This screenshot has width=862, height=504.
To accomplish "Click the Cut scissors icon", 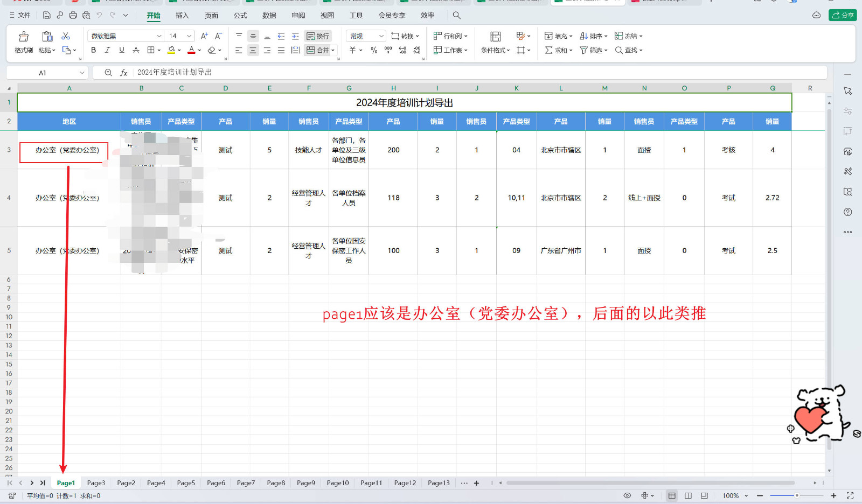I will coord(66,36).
